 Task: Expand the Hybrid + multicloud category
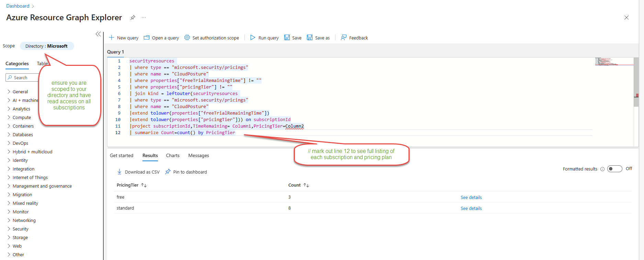point(9,152)
